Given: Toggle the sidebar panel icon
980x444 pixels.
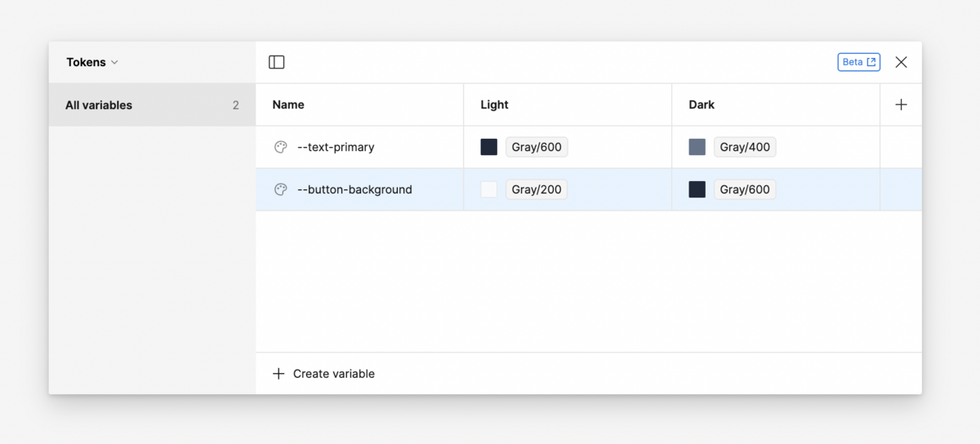Looking at the screenshot, I should click(x=277, y=62).
